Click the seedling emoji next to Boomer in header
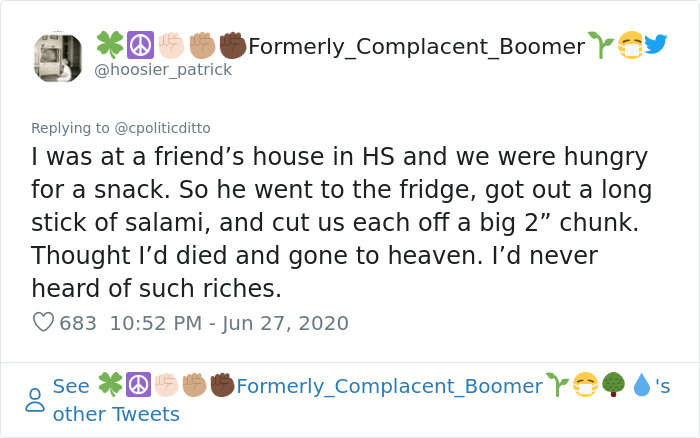Screen dimensions: 700x438 pyautogui.click(x=600, y=45)
